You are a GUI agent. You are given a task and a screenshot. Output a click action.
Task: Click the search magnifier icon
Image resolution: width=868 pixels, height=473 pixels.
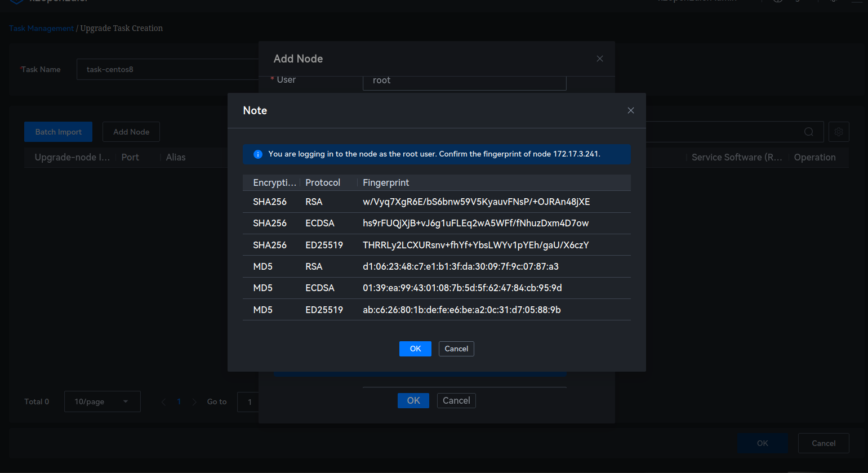click(808, 132)
